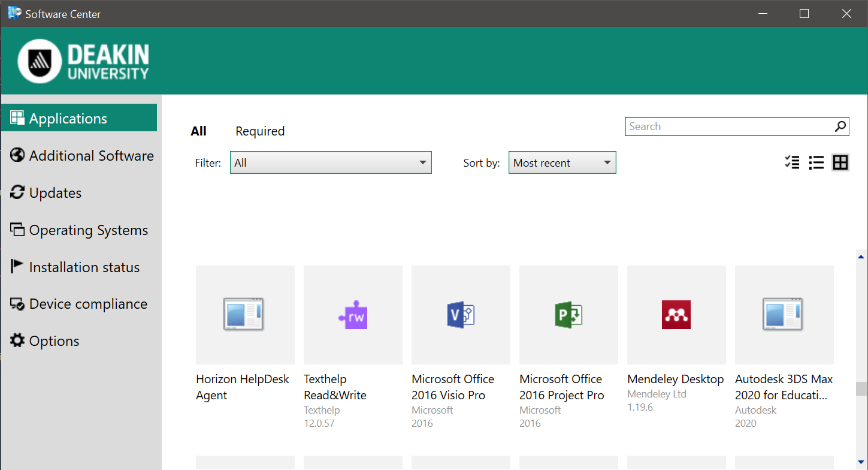Screen dimensions: 868x470
Task: Open the Sort by dropdown
Action: click(x=561, y=162)
